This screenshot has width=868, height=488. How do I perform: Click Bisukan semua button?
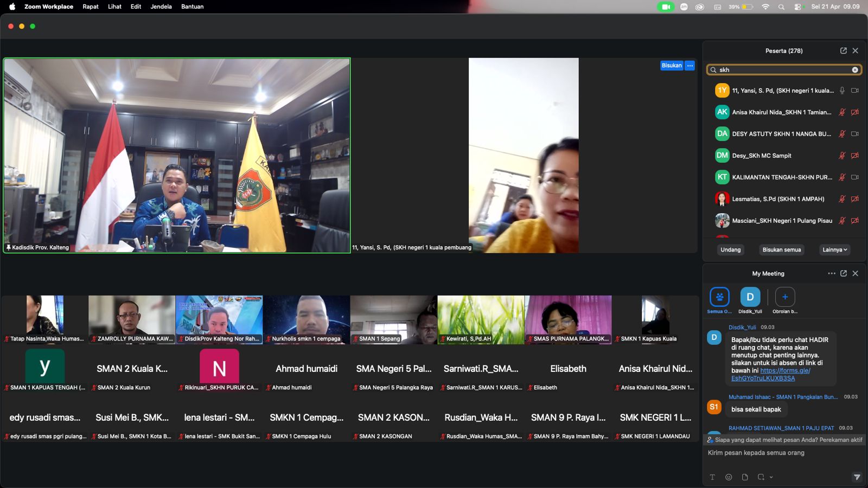(x=781, y=250)
